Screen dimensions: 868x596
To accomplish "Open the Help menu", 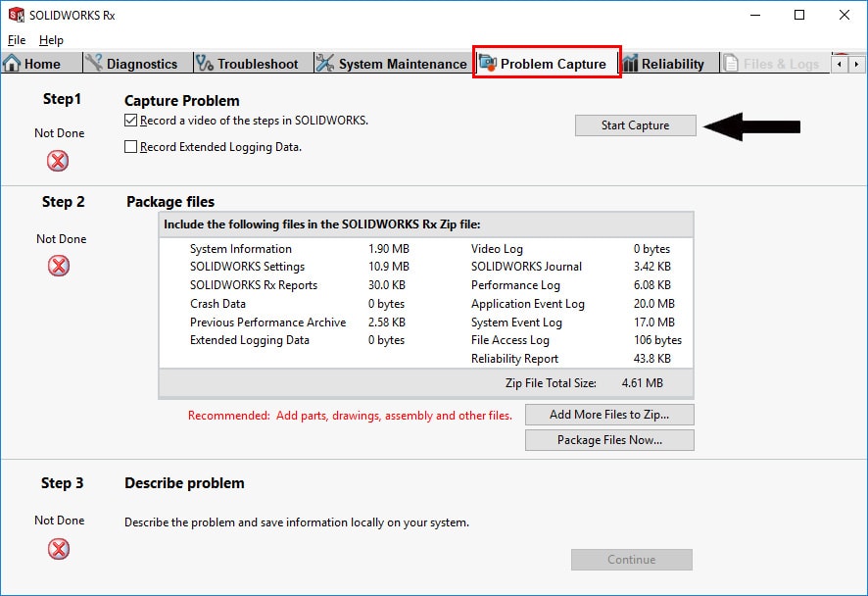I will [x=51, y=40].
